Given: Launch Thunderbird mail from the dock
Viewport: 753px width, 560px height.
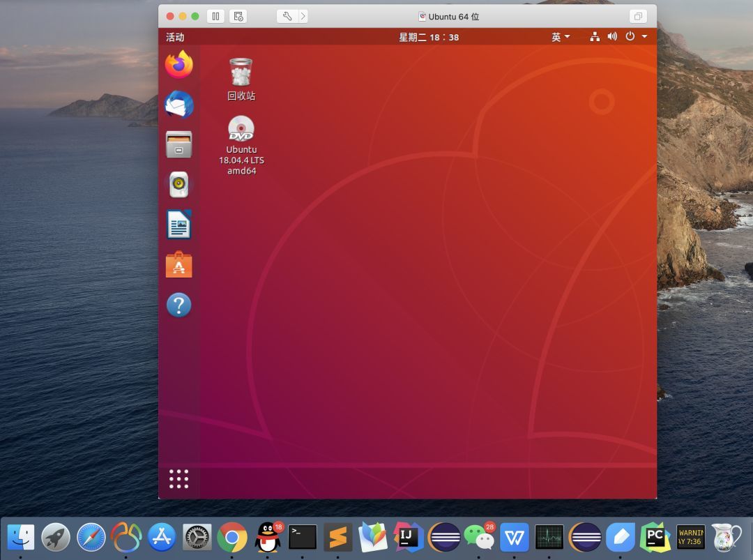Looking at the screenshot, I should [178, 105].
